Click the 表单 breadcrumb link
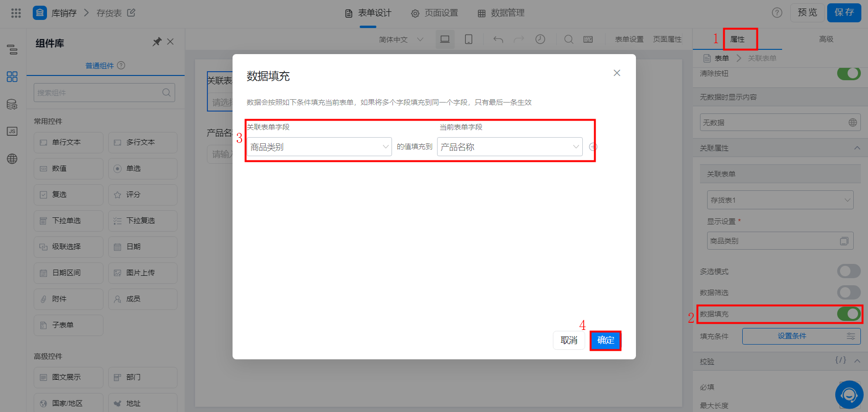Screen dimensions: 868x412 (x=722, y=58)
